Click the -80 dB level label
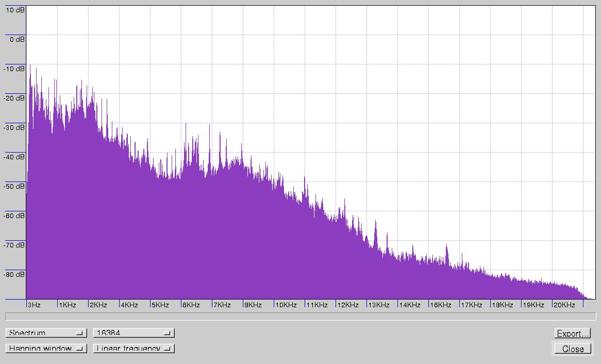The image size is (601, 364). click(x=15, y=274)
